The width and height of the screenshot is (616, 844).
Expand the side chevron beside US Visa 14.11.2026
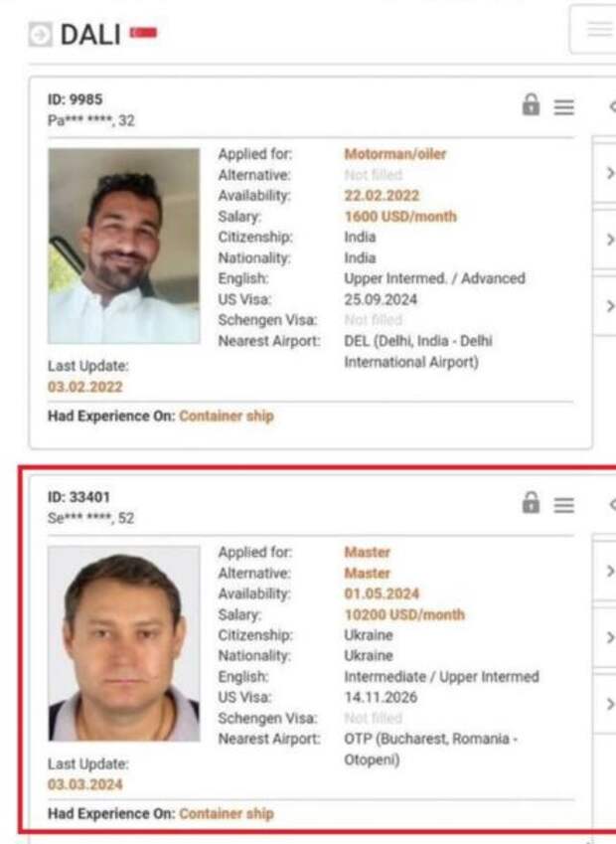(x=610, y=704)
